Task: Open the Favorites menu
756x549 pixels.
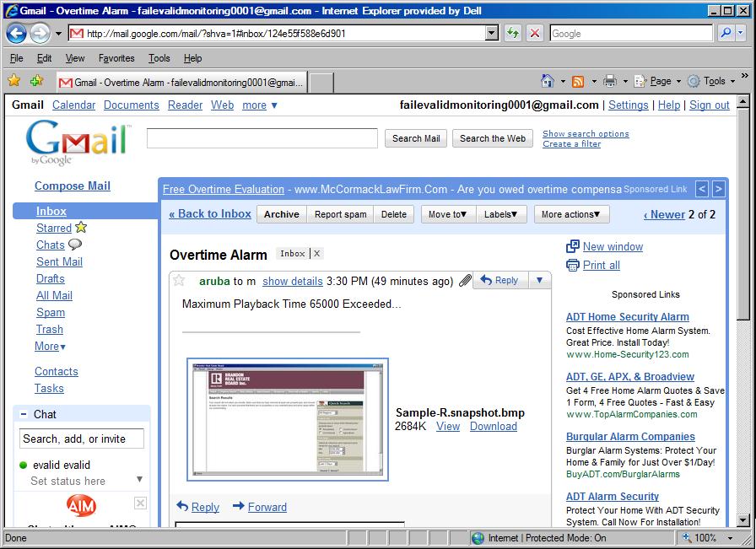Action: click(x=116, y=58)
